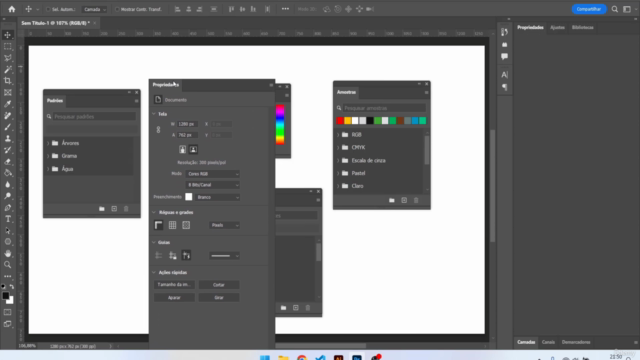
Task: Set landscape orientation in Tela section
Action: (193, 149)
